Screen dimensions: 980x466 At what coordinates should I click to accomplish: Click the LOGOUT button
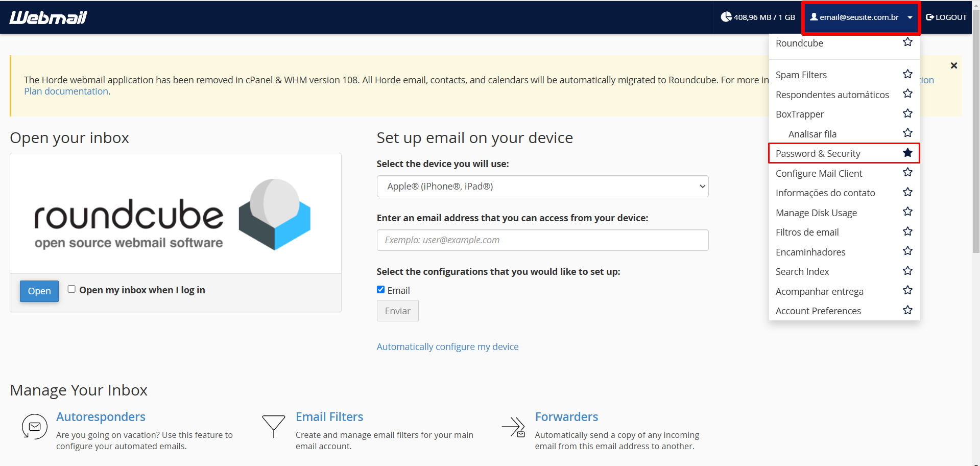click(x=946, y=17)
